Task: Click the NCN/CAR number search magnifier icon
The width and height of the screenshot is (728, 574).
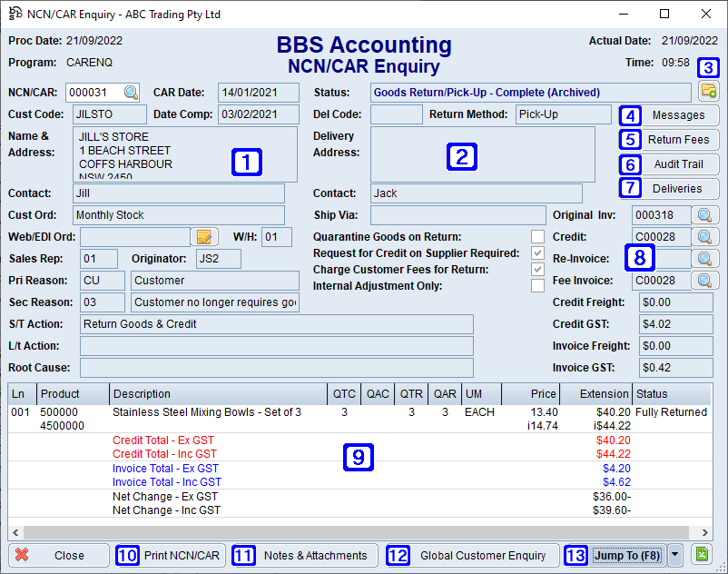Action: [x=132, y=93]
